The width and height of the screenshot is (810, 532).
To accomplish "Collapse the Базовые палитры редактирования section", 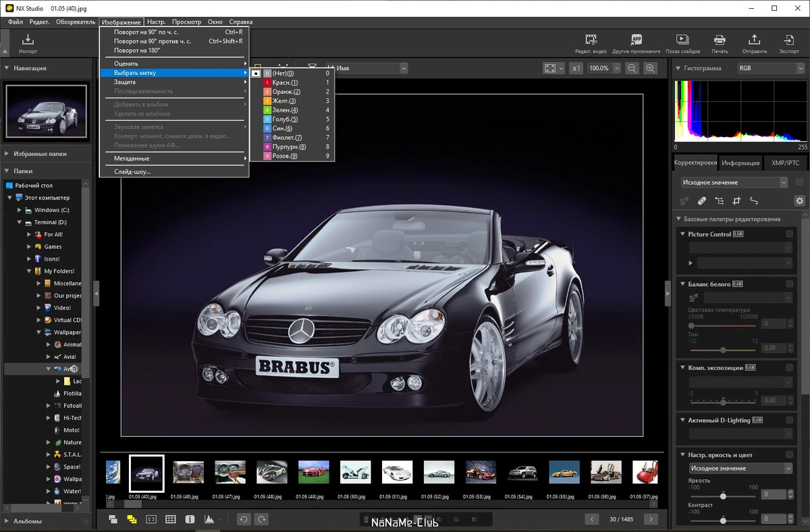I will click(x=678, y=219).
